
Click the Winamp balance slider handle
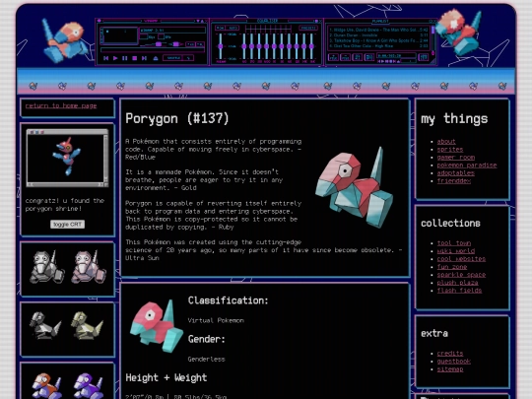click(175, 44)
